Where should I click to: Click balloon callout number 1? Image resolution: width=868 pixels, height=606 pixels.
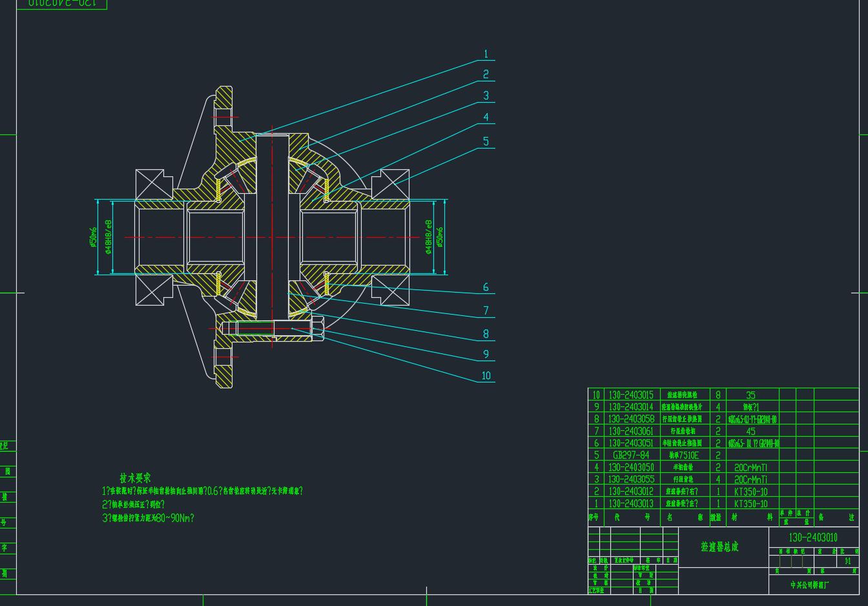point(486,54)
